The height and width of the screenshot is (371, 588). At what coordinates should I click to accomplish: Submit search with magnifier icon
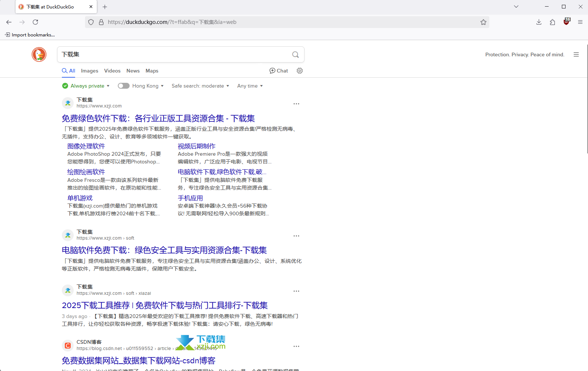coord(295,54)
